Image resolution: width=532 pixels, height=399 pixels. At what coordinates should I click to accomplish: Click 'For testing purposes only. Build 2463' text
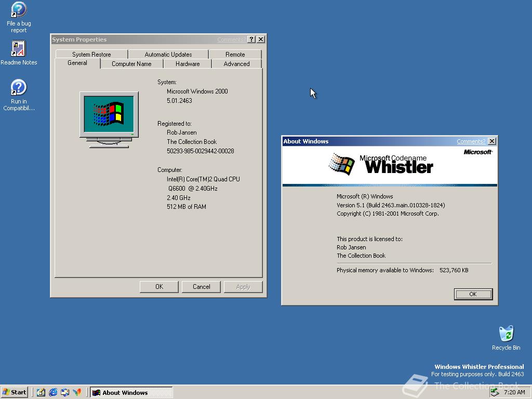(x=477, y=374)
